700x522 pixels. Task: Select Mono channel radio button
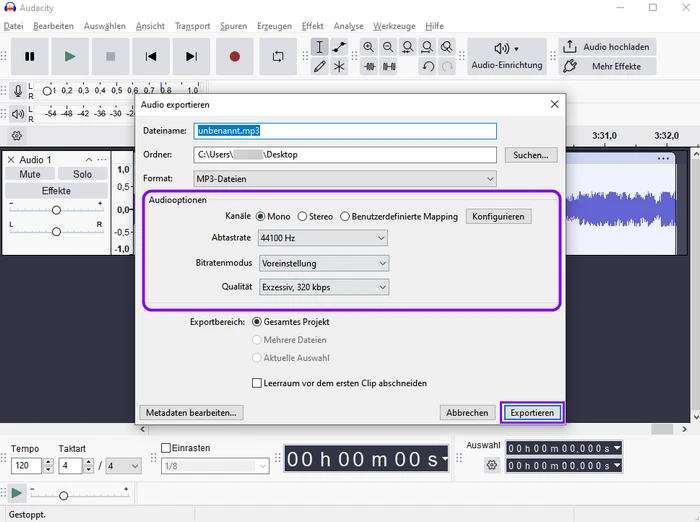coord(260,217)
